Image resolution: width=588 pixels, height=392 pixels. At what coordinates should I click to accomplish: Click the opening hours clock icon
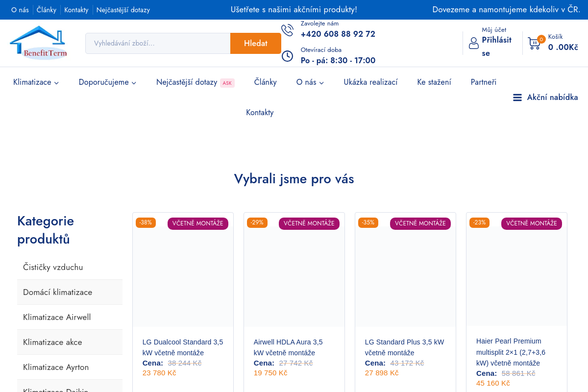click(x=287, y=56)
